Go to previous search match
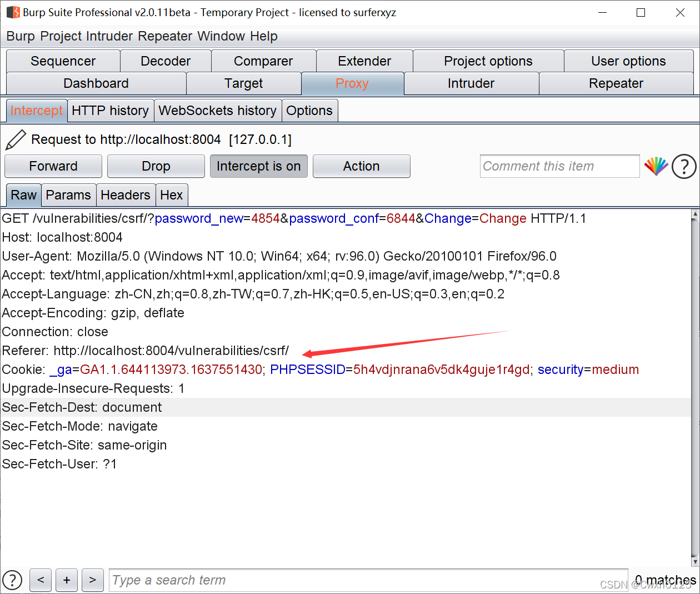The width and height of the screenshot is (700, 594). tap(41, 580)
